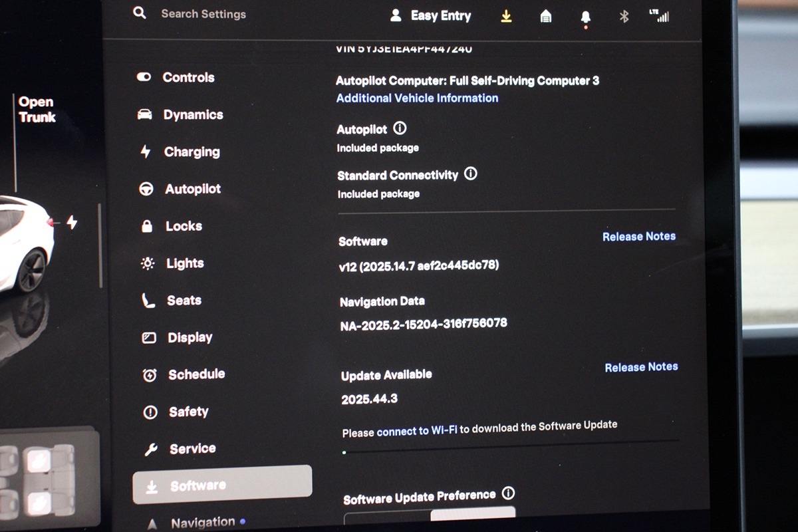Tap the download arrow icon in top bar
Viewport: 798px width, 532px height.
(x=506, y=17)
